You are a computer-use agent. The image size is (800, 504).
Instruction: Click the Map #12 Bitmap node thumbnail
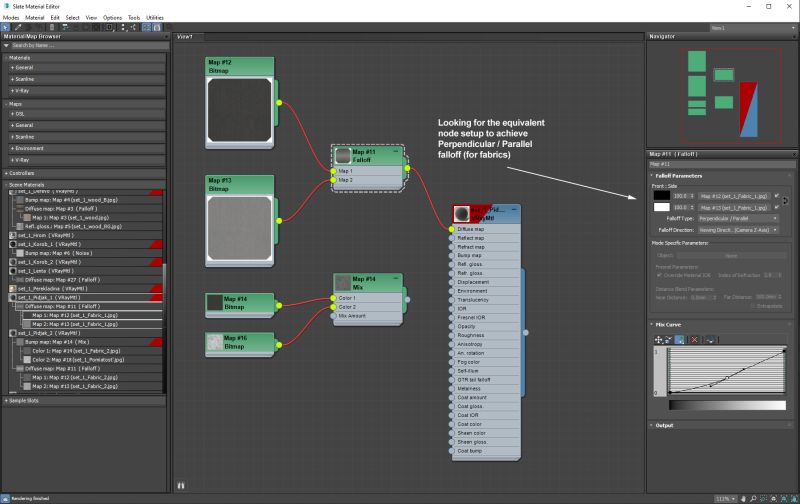click(239, 110)
